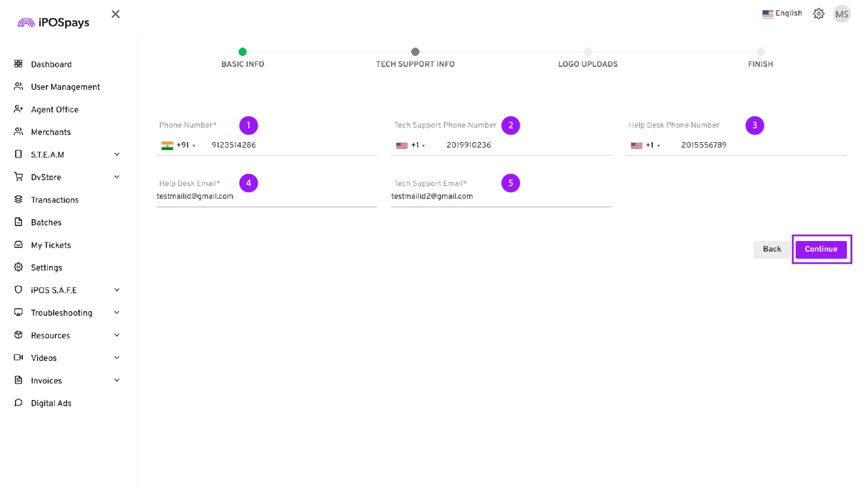Click the Agent Office add-user icon

point(18,109)
